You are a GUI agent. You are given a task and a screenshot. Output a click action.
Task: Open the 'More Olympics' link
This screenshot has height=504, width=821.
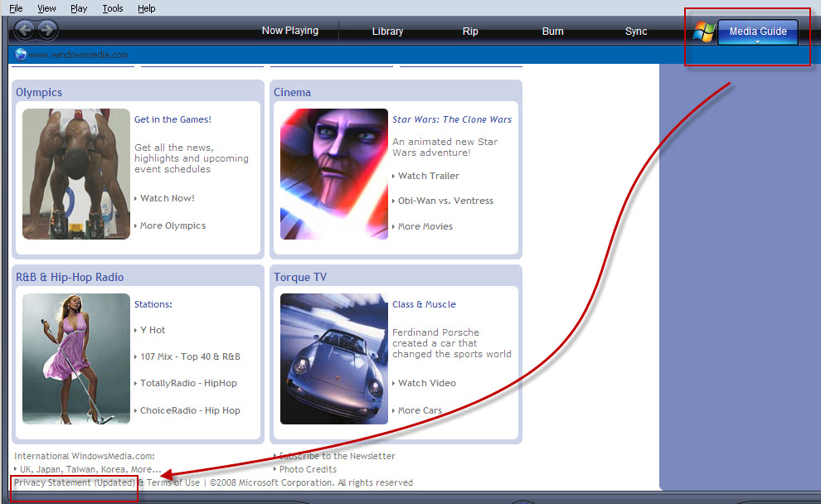pos(172,225)
